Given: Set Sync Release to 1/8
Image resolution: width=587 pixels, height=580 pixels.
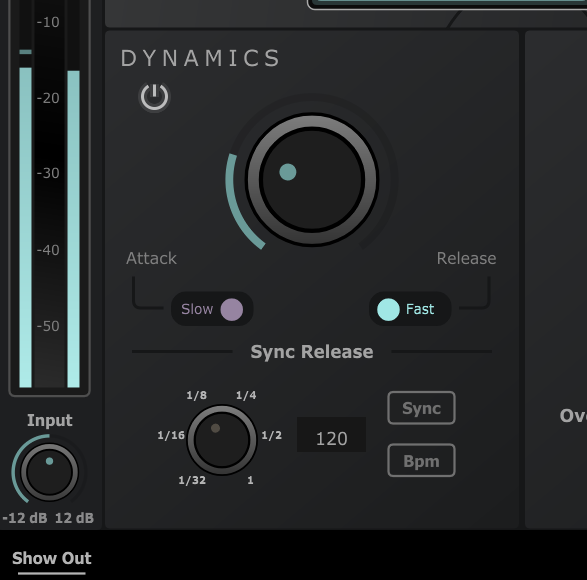Looking at the screenshot, I should (x=197, y=395).
